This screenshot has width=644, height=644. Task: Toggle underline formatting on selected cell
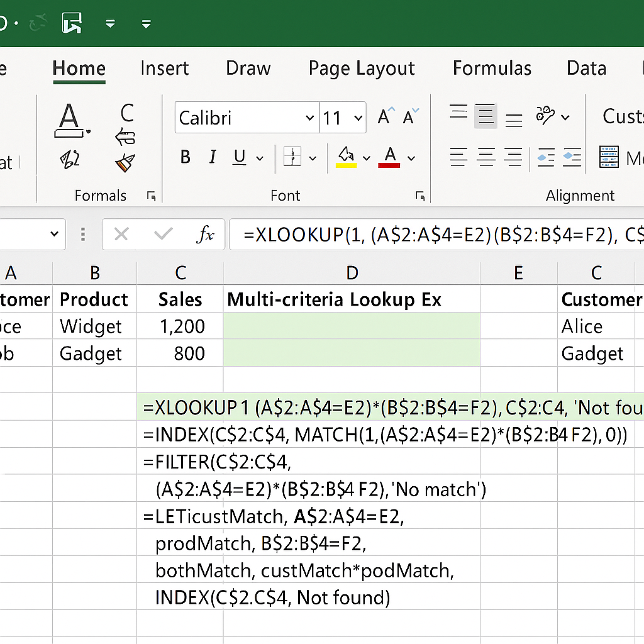(x=241, y=157)
